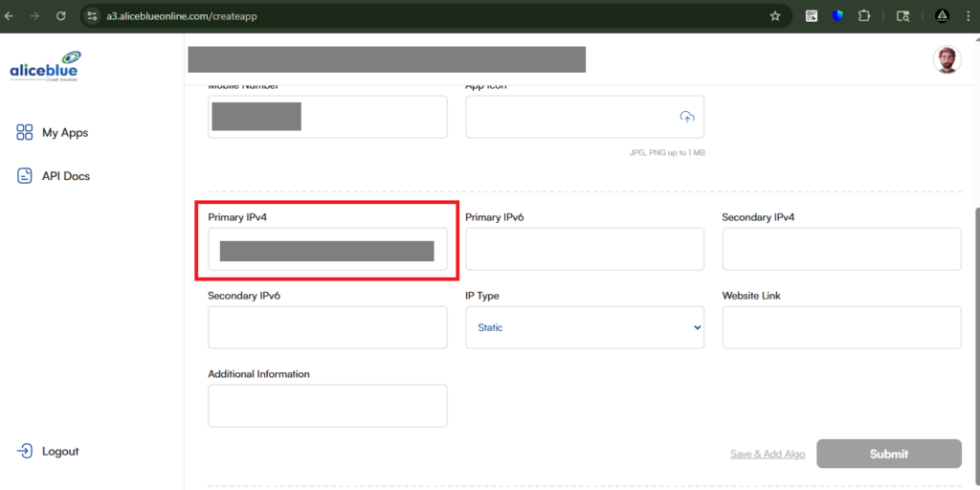Click the Primary IPv6 input field
Screen dimensions: 980x490
tap(585, 250)
